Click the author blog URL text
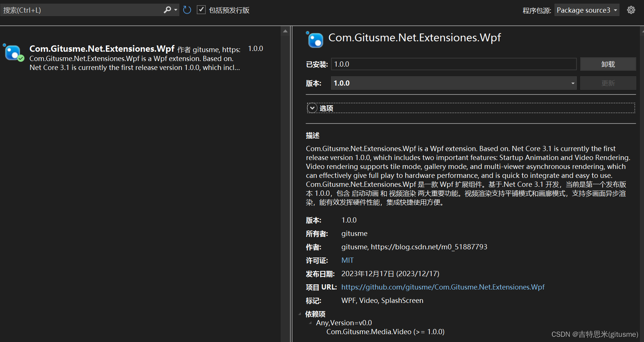This screenshot has height=342, width=644. (429, 247)
